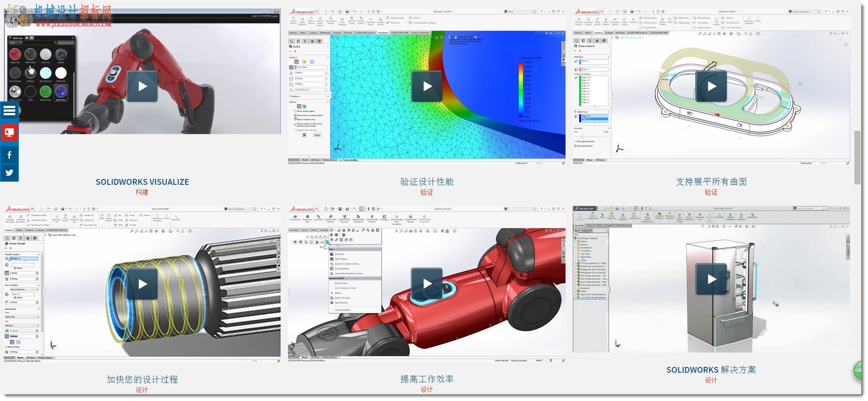Open the 验证设计性能 title link

427,182
